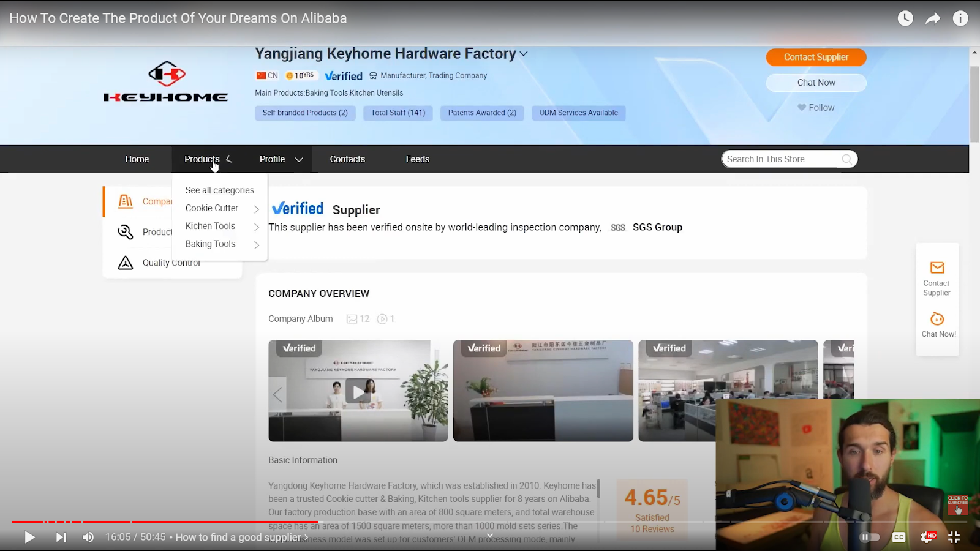Toggle the autoplay switch
Image resolution: width=980 pixels, height=551 pixels.
click(870, 537)
